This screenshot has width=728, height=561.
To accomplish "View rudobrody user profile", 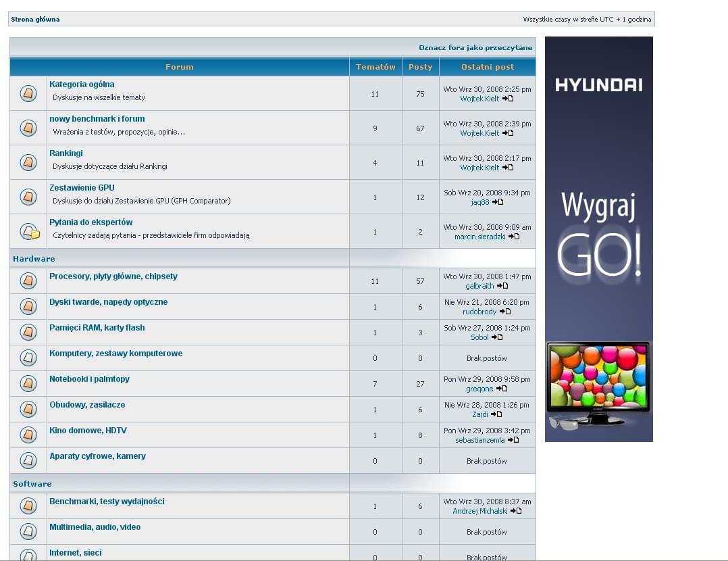I will tap(479, 312).
